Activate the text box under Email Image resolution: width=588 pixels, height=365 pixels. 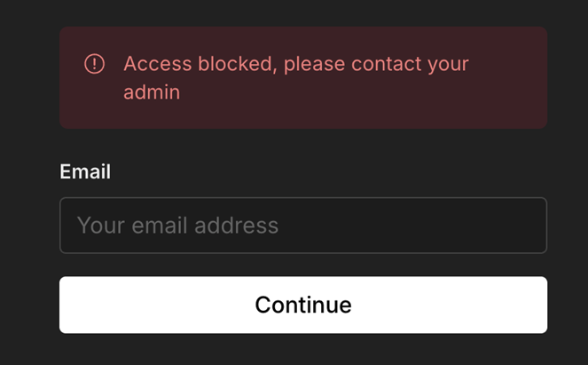coord(302,225)
